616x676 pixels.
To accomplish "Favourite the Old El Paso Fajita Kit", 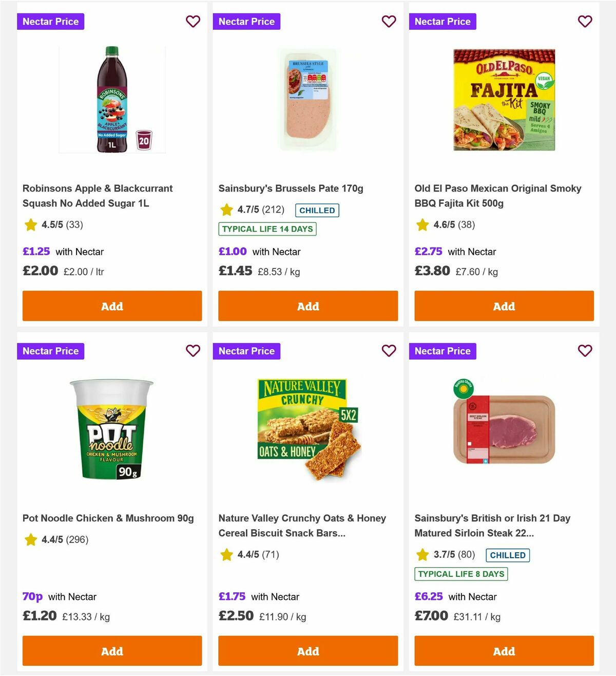I will [x=585, y=22].
